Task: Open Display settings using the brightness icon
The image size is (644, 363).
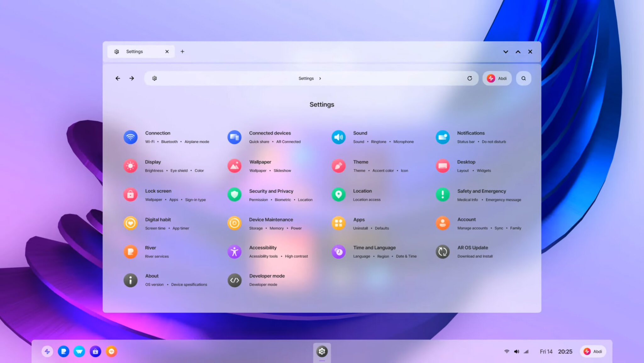Action: point(130,166)
